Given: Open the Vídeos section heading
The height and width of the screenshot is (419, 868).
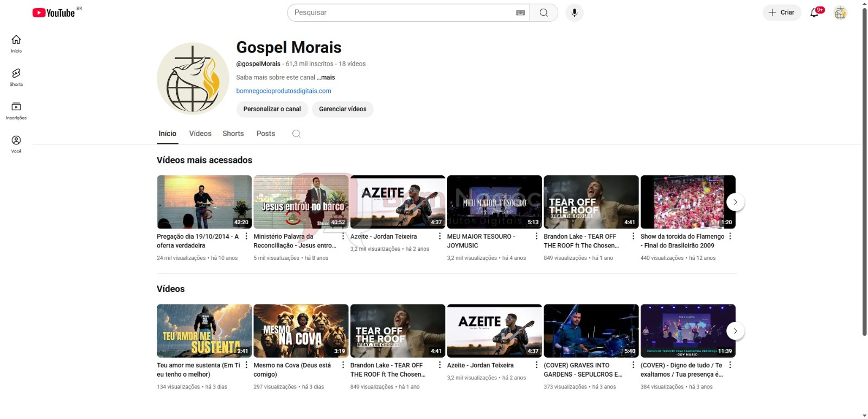Looking at the screenshot, I should tap(171, 289).
